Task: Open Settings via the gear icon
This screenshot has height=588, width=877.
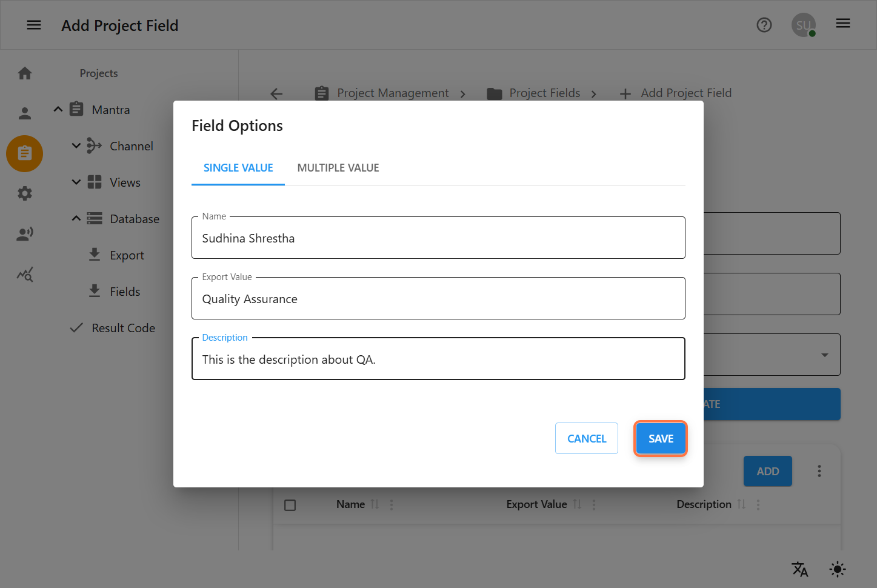Action: click(x=24, y=193)
